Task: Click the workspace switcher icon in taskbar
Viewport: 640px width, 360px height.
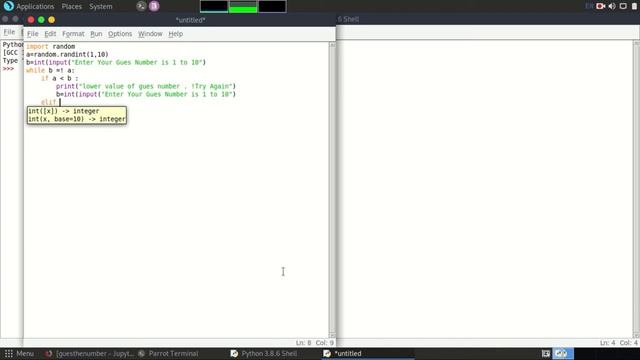Action: pyautogui.click(x=562, y=353)
